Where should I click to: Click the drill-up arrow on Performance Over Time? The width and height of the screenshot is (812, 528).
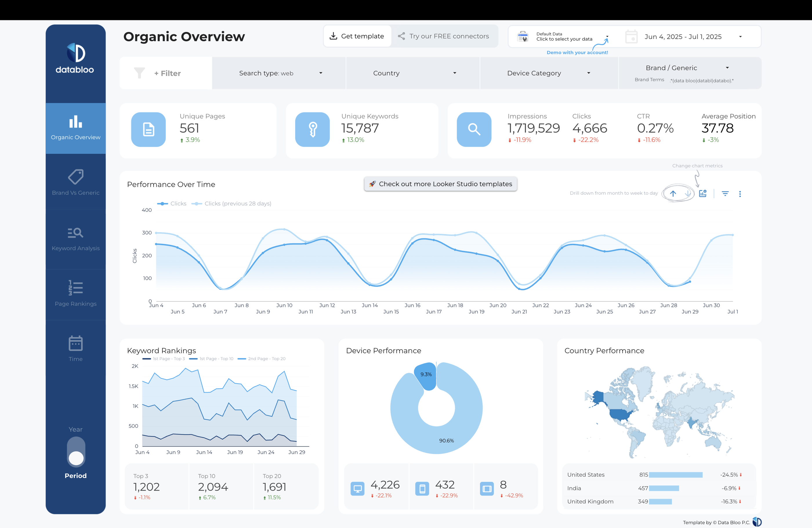(x=673, y=193)
